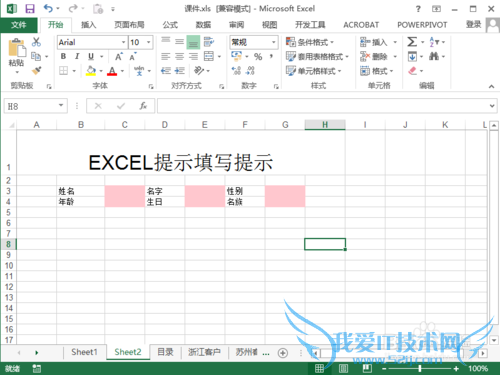The image size is (500, 375).
Task: Toggle Top Align vertical alignment
Action: click(x=166, y=42)
